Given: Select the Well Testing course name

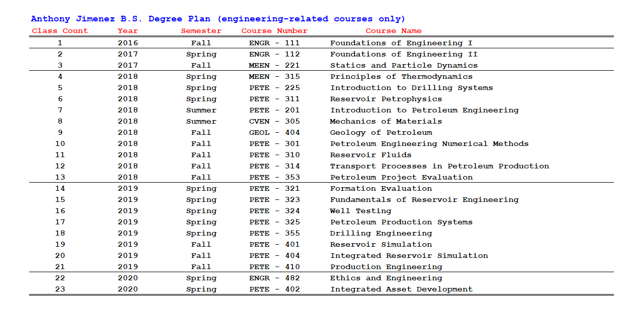Looking at the screenshot, I should point(361,211).
